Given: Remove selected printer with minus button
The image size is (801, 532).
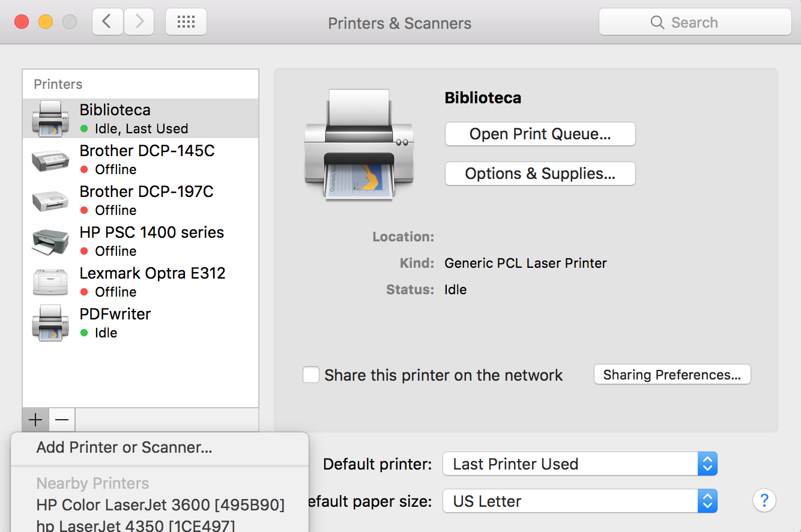Looking at the screenshot, I should [61, 420].
